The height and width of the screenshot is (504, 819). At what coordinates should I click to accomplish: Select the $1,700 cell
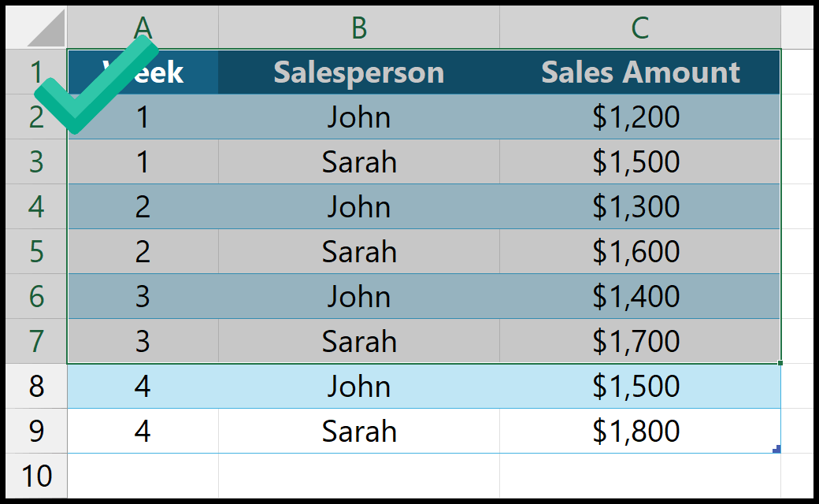click(639, 341)
